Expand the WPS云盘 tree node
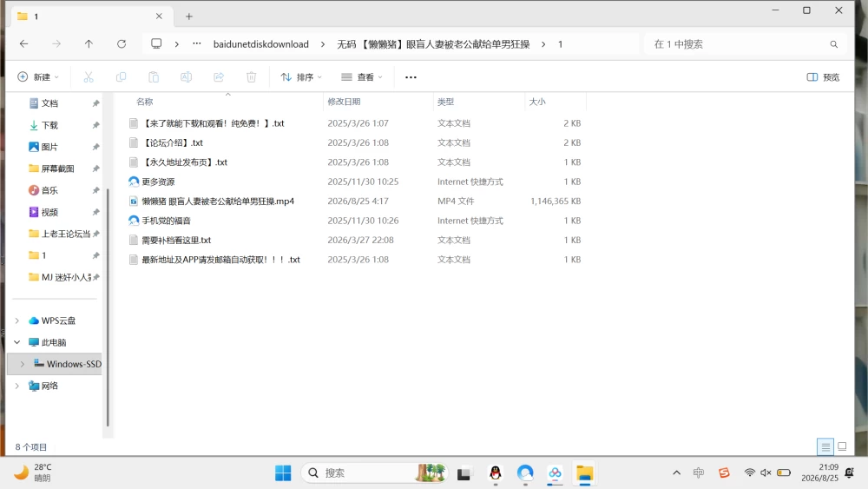 pos(17,320)
